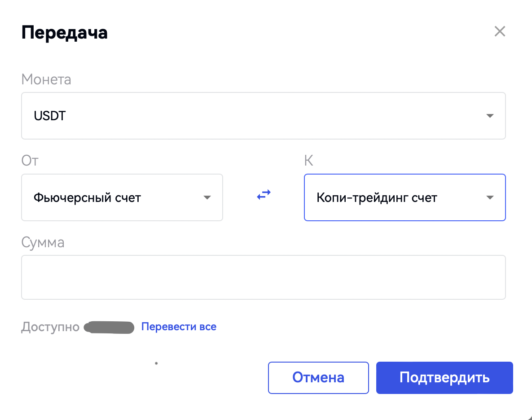Image resolution: width=532 pixels, height=420 pixels.
Task: Select a different coin instead of USDT
Action: tap(263, 115)
